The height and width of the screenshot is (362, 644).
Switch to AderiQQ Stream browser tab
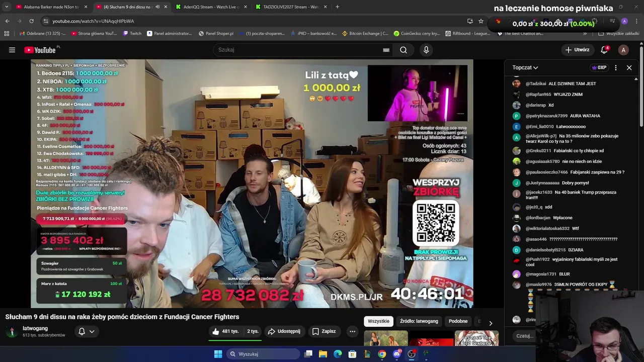click(211, 7)
